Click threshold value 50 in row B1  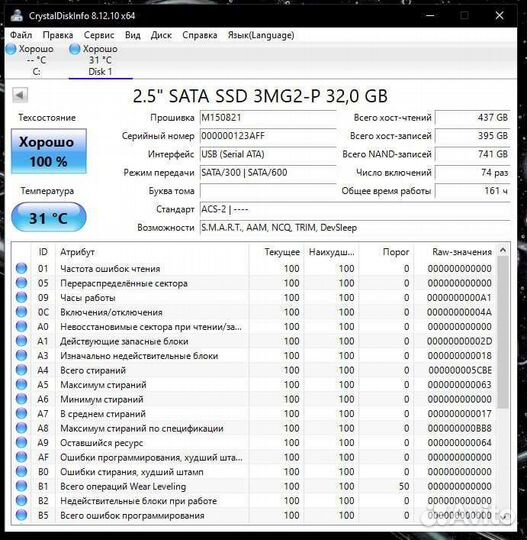[x=404, y=487]
